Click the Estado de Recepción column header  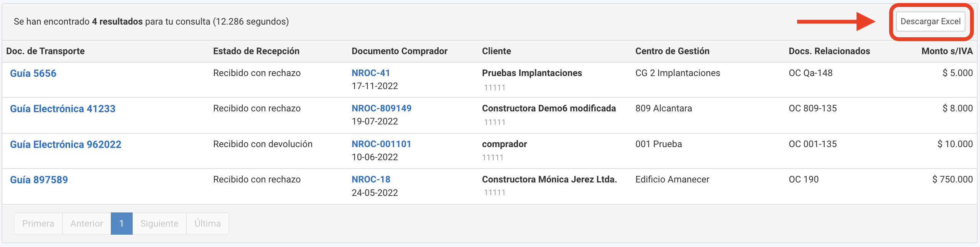(256, 51)
